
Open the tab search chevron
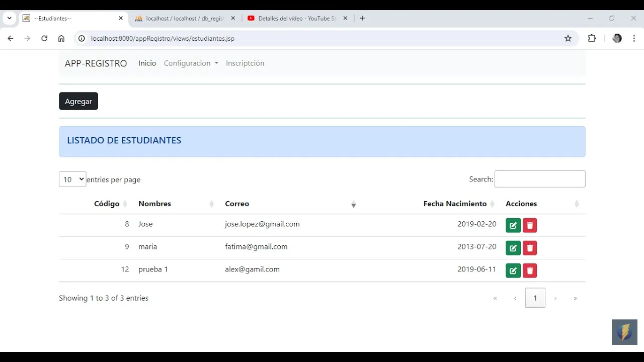click(9, 18)
